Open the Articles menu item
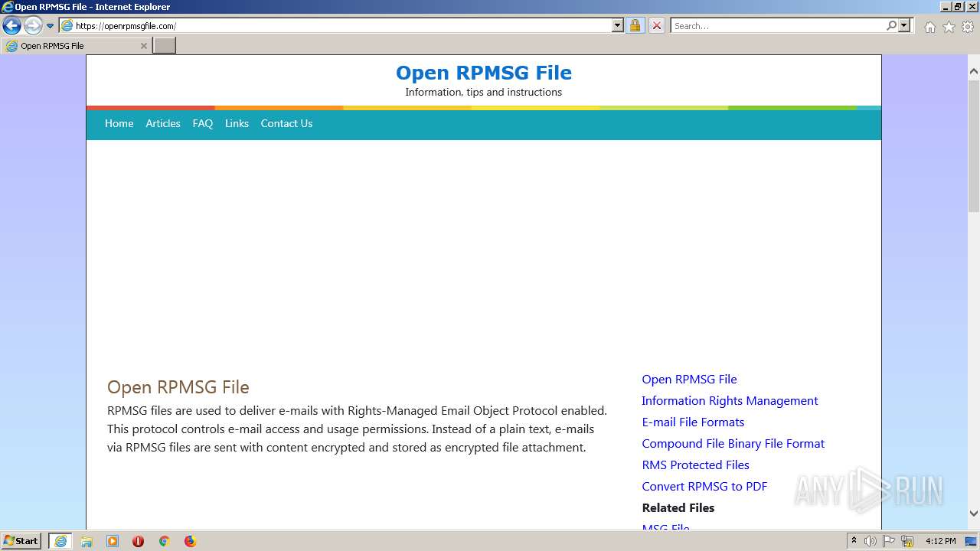This screenshot has width=980, height=551. [163, 123]
